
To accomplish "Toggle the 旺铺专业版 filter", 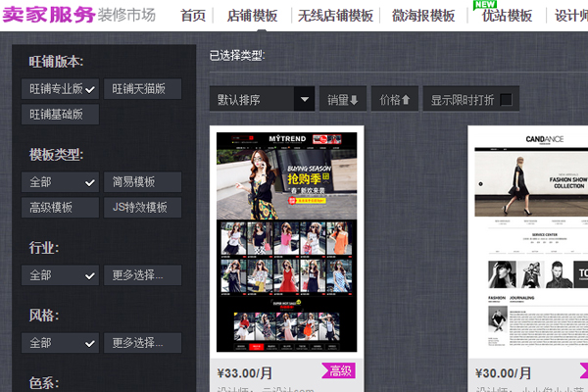I will coord(60,89).
